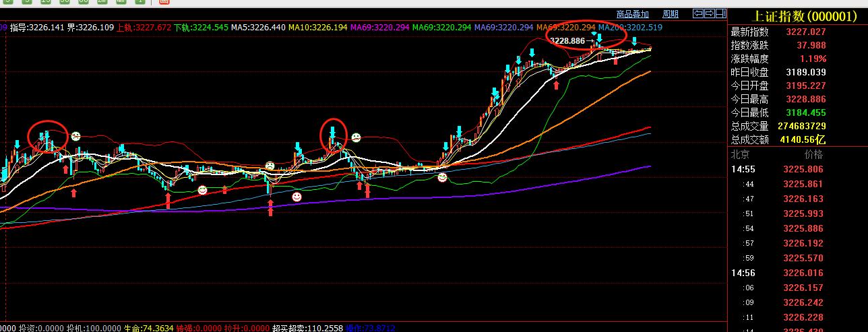
Task: Click the 投机:100.0000 indicator value
Action: pos(93,328)
